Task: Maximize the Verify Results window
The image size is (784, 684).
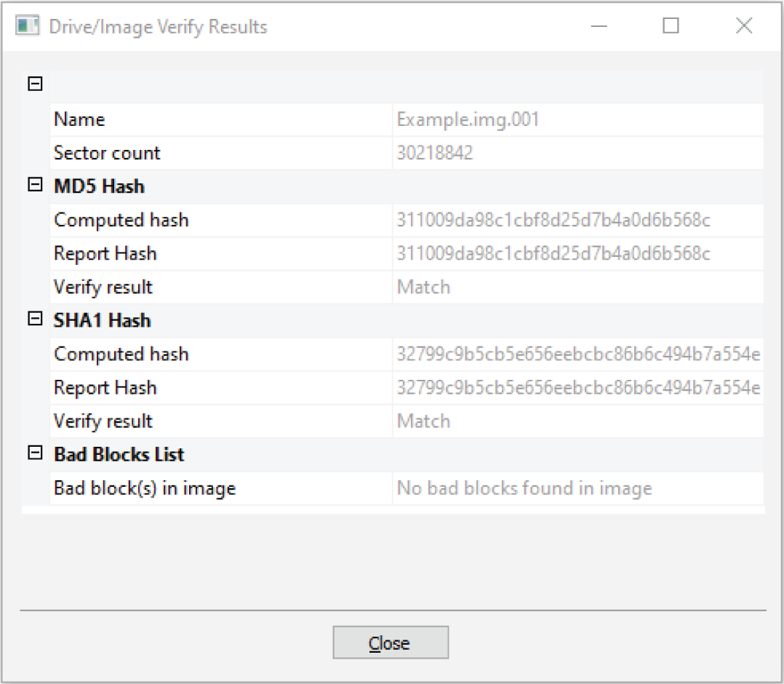Action: (671, 26)
